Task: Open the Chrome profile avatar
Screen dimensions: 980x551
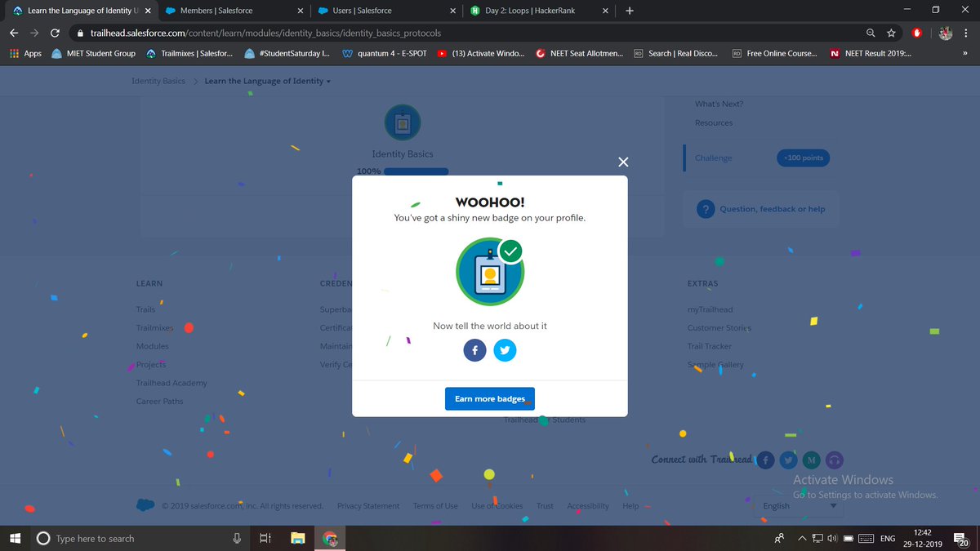Action: click(946, 33)
